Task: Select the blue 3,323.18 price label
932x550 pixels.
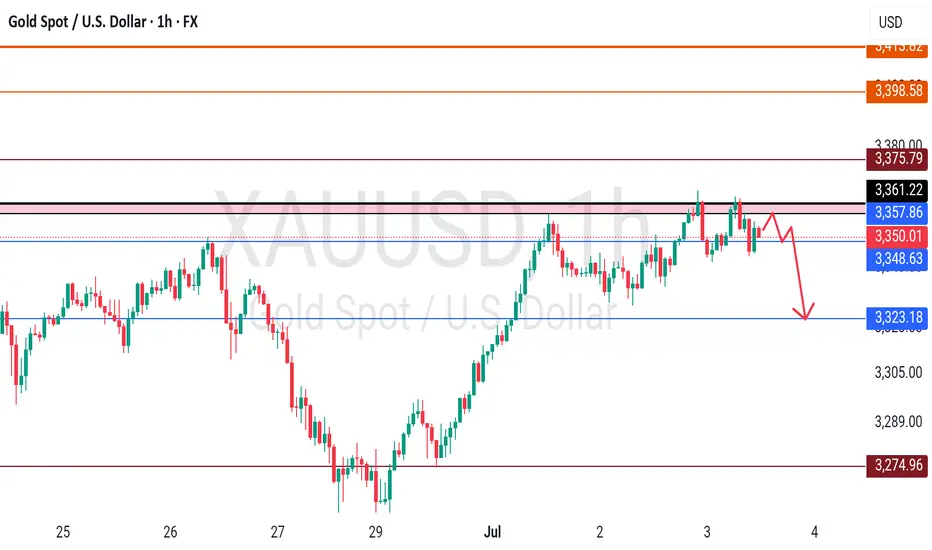Action: coord(896,318)
